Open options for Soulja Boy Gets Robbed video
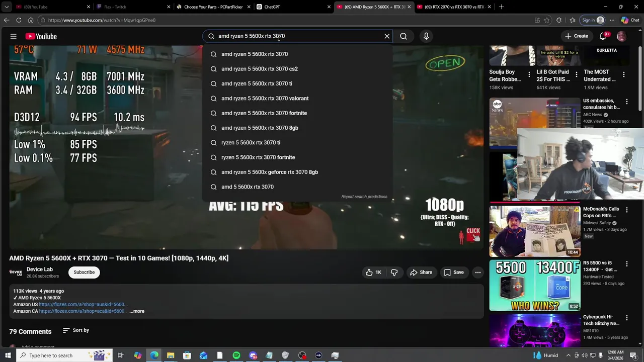This screenshot has width=644, height=362. 529,74
